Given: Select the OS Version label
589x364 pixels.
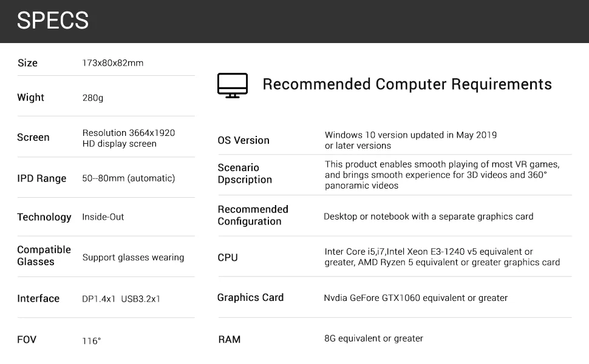Looking at the screenshot, I should (x=243, y=140).
